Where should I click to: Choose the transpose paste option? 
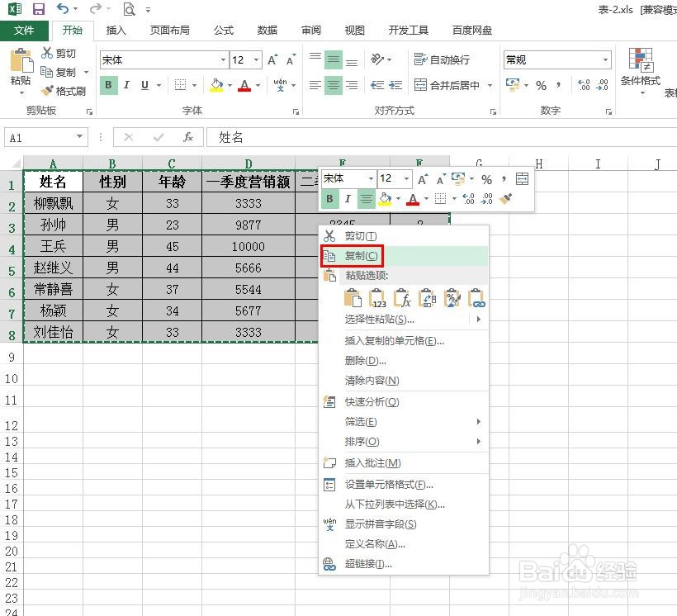coord(428,297)
